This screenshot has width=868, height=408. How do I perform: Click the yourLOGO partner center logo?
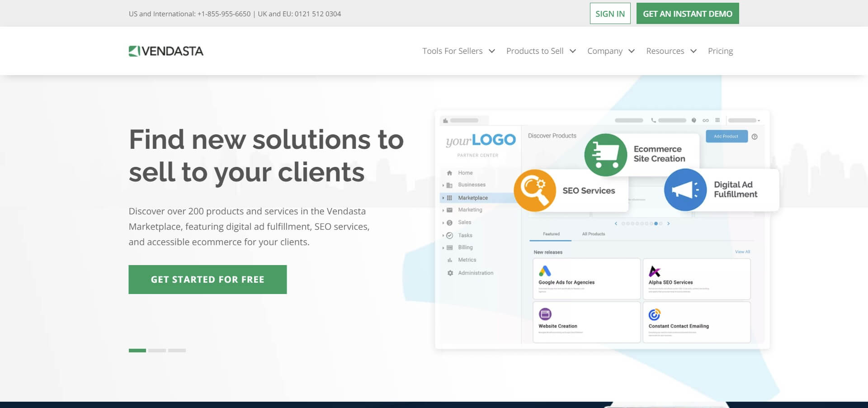(481, 140)
